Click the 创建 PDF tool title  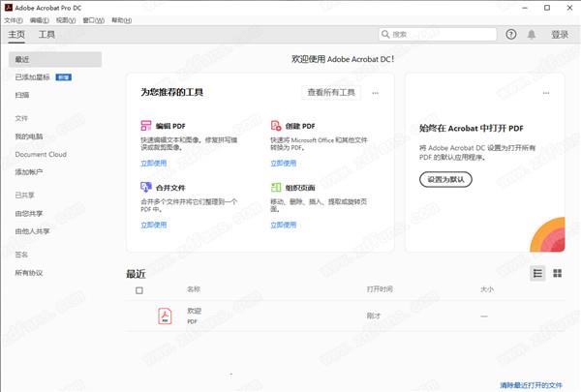click(x=300, y=126)
